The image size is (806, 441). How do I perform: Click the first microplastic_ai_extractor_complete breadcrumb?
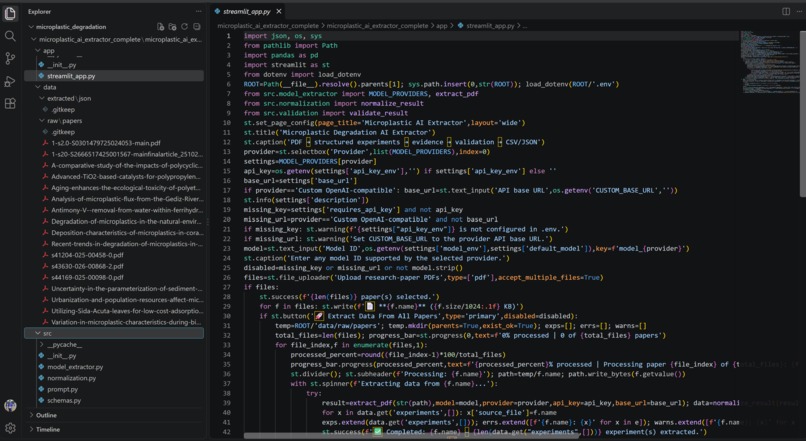(x=268, y=26)
